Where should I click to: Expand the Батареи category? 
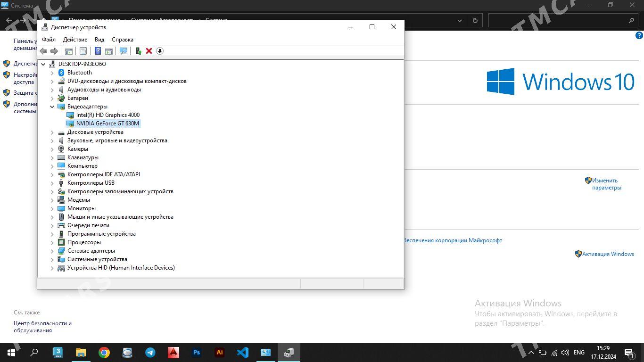click(52, 98)
